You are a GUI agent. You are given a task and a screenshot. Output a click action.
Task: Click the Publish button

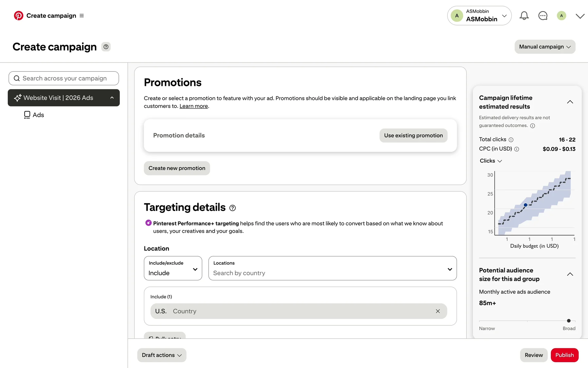(x=564, y=355)
